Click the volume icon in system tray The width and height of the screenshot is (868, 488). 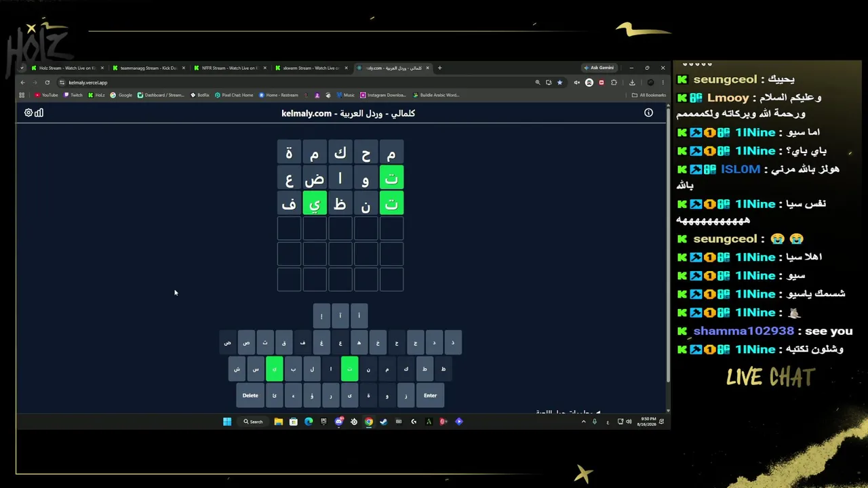point(629,422)
